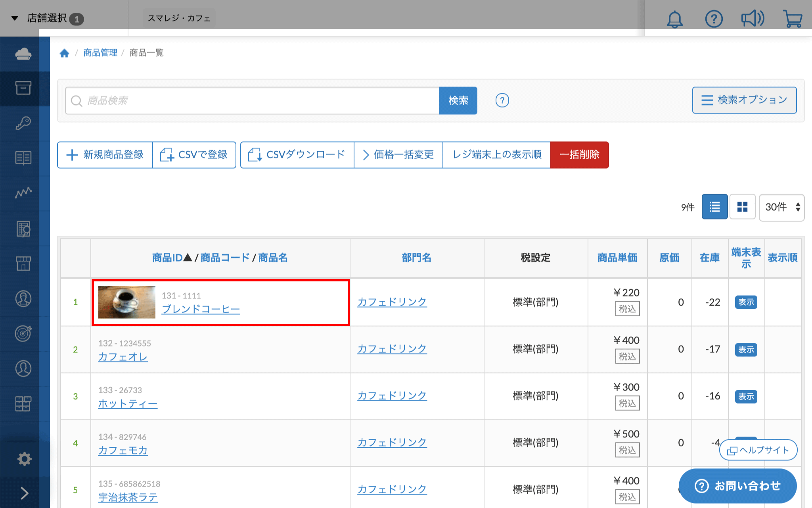Click the red 一括削除 button
The image size is (812, 508).
point(579,155)
